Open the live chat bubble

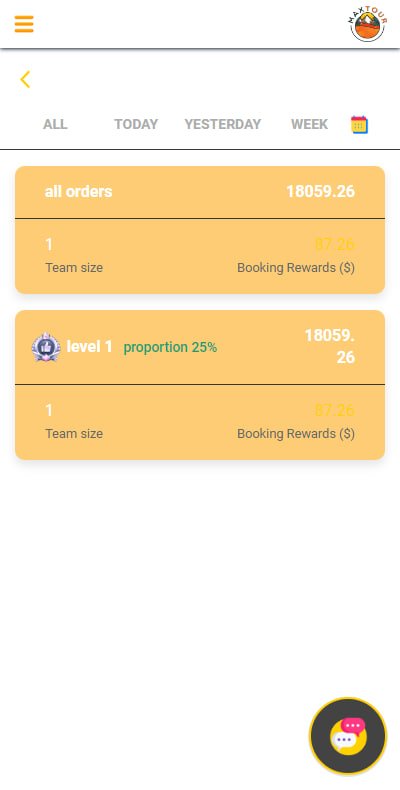(x=348, y=736)
